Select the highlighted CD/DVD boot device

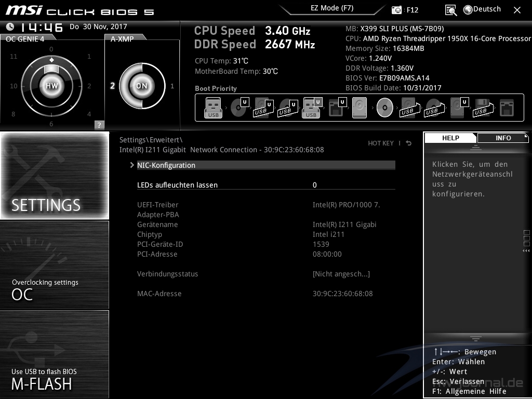[x=385, y=108]
